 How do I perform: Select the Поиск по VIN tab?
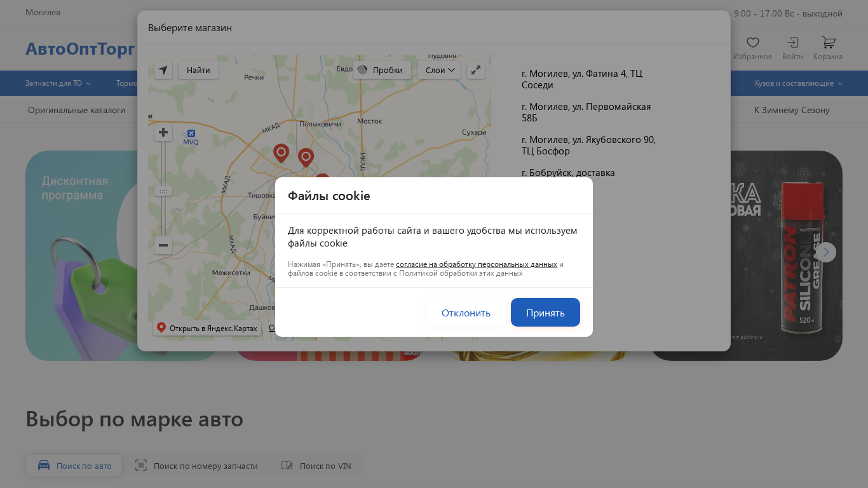316,466
